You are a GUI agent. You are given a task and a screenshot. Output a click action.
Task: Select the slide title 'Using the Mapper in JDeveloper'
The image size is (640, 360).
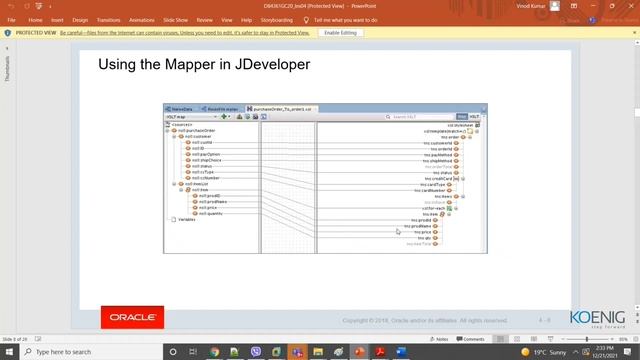[x=204, y=64]
